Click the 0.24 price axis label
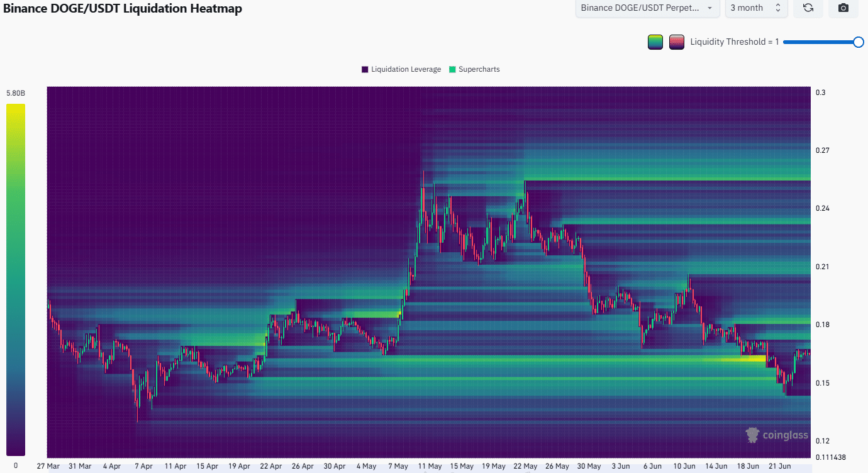 click(x=821, y=208)
